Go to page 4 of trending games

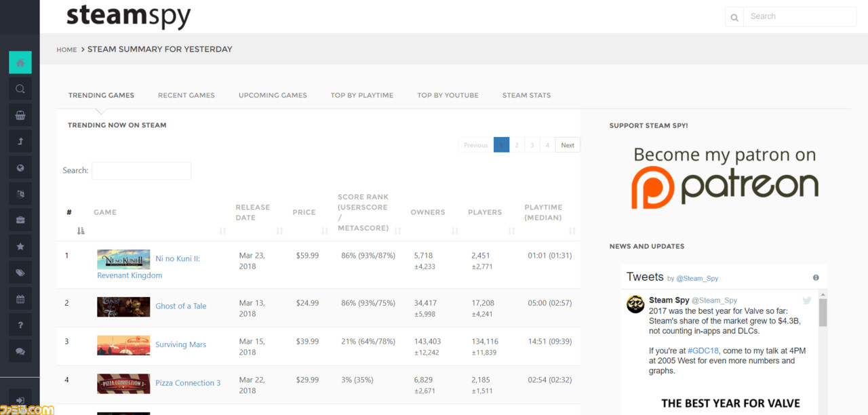click(548, 145)
